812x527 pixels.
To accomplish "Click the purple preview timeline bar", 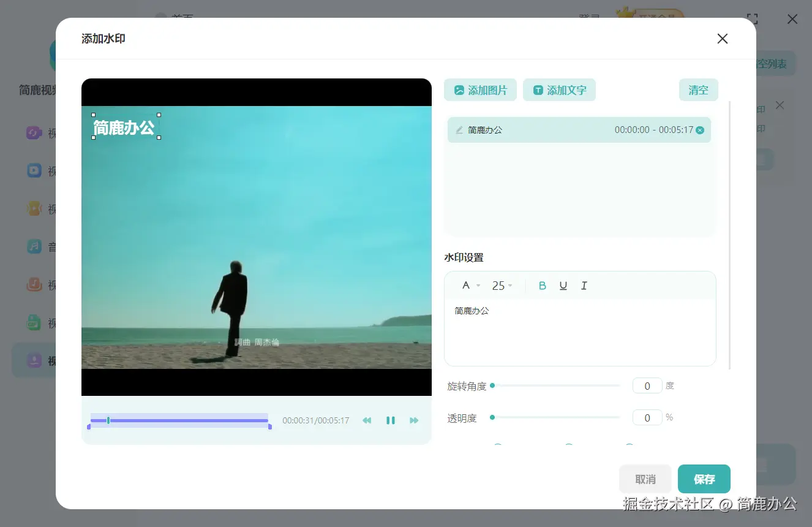I will [179, 420].
